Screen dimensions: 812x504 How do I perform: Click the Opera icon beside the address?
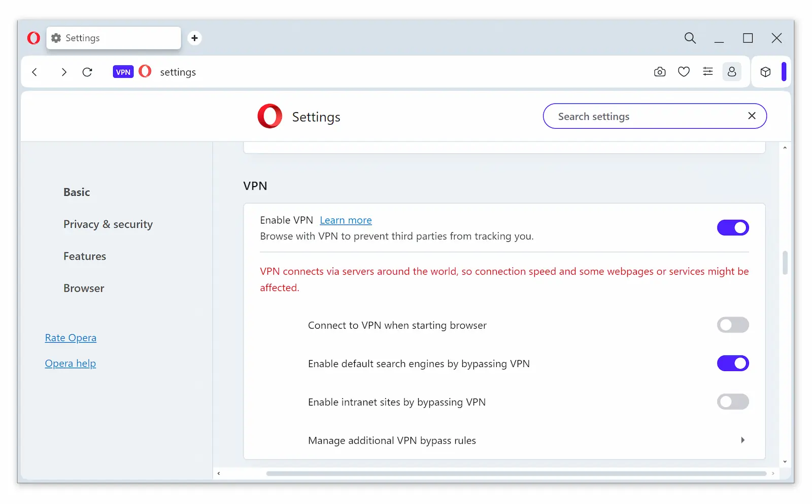coord(145,71)
